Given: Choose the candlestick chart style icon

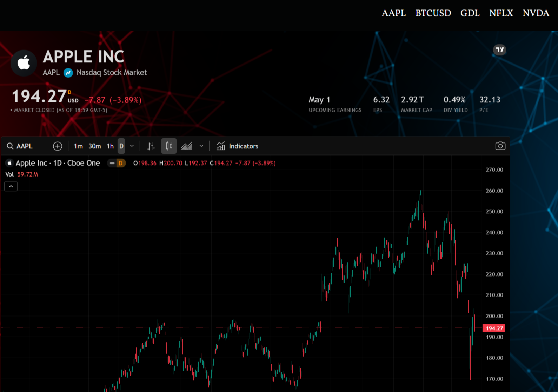Looking at the screenshot, I should coord(169,146).
